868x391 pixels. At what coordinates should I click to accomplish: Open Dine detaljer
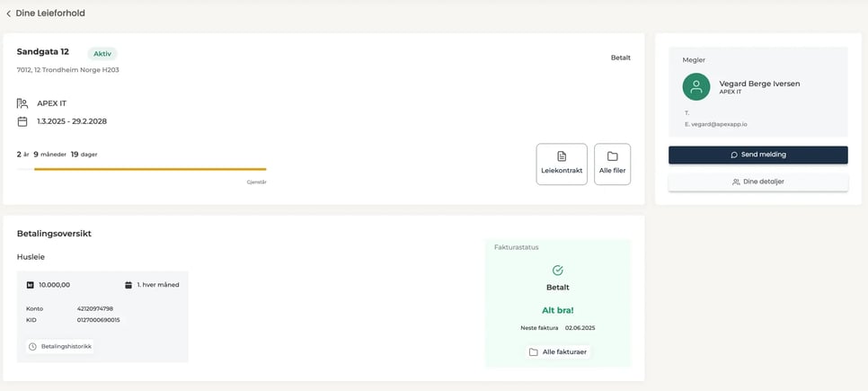[x=757, y=182]
